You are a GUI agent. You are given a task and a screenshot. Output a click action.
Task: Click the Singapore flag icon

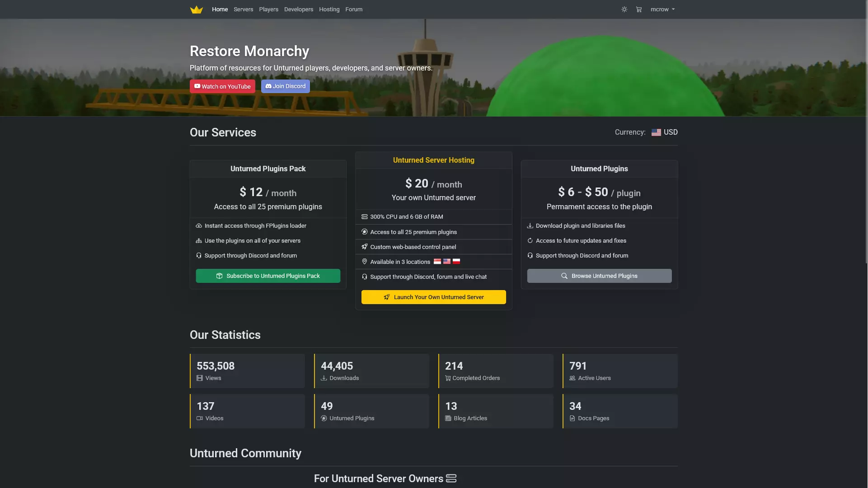(x=437, y=262)
